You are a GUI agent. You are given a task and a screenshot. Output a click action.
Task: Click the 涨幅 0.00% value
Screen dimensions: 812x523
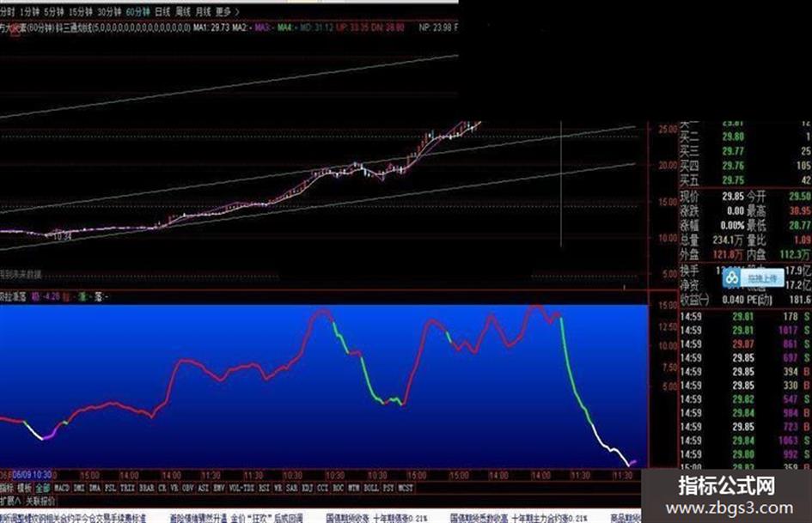(732, 225)
